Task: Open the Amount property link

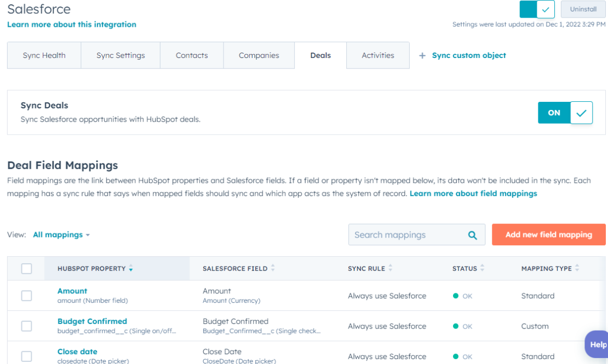Action: click(72, 291)
